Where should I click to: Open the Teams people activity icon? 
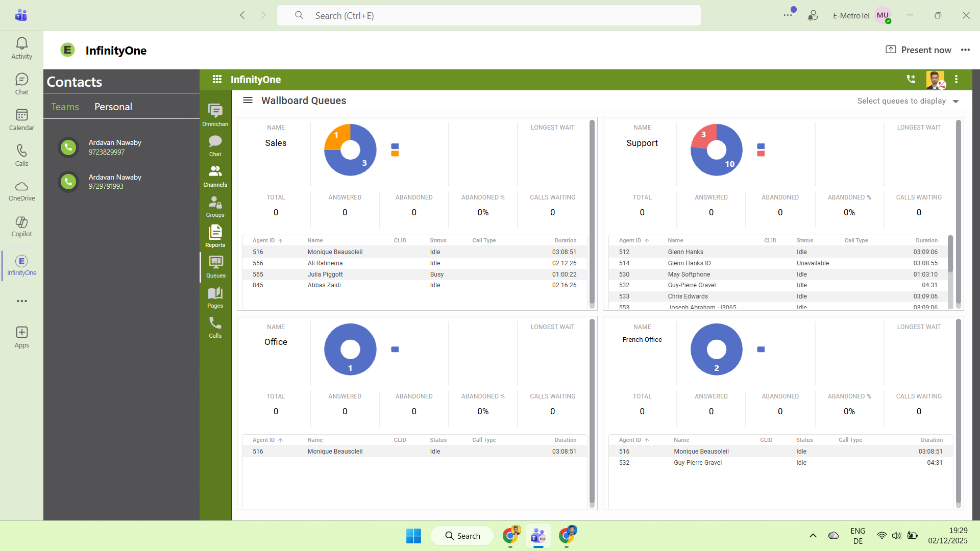click(x=813, y=15)
